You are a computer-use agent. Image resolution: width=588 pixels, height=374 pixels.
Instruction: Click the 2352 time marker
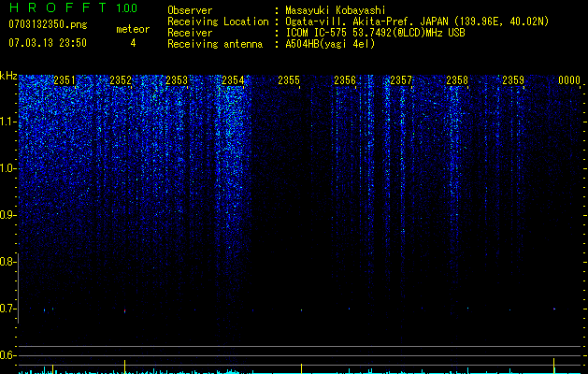tap(121, 80)
